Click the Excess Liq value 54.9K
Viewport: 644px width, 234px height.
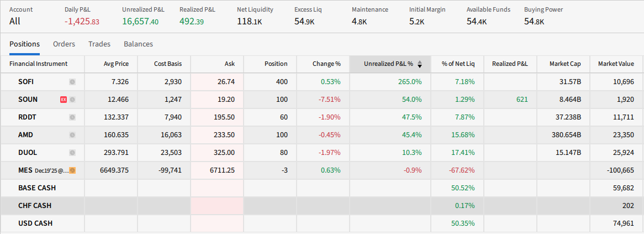coord(304,22)
